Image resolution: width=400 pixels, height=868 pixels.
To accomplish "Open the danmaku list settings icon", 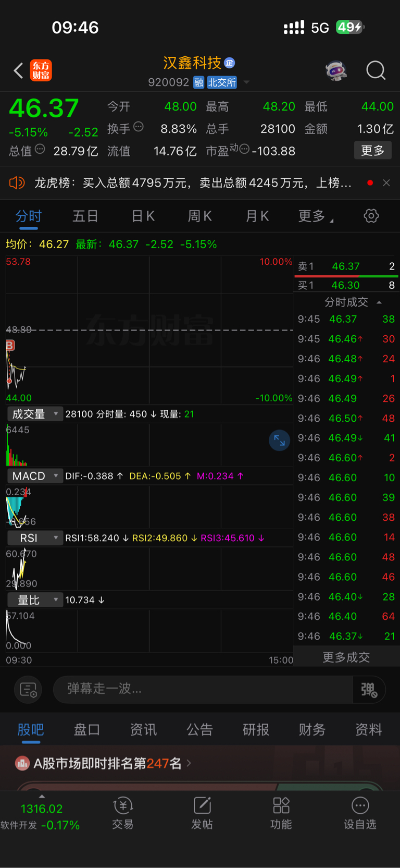I will pos(28,690).
